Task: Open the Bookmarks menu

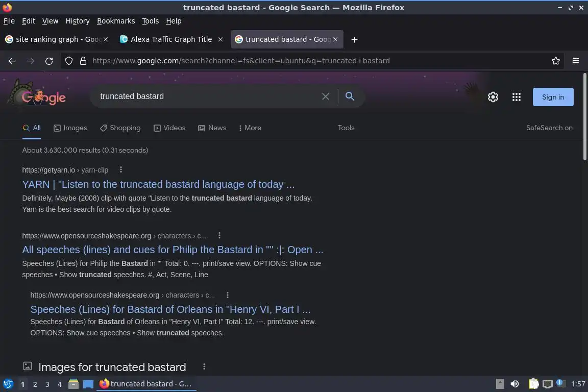Action: coord(116,21)
